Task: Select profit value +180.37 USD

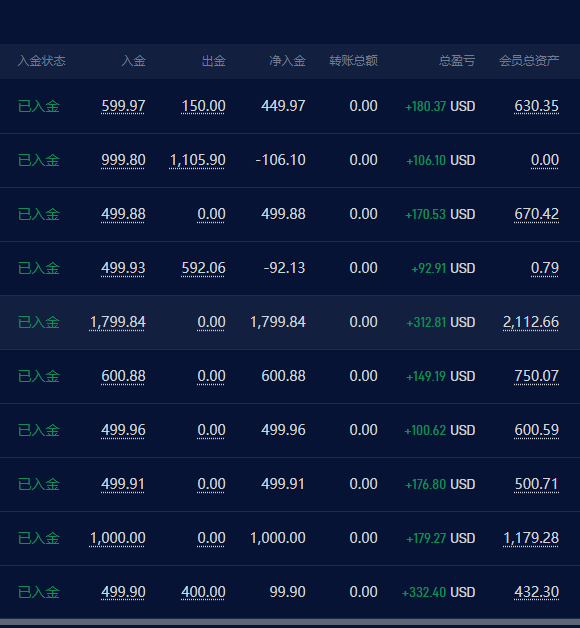Action: point(440,107)
